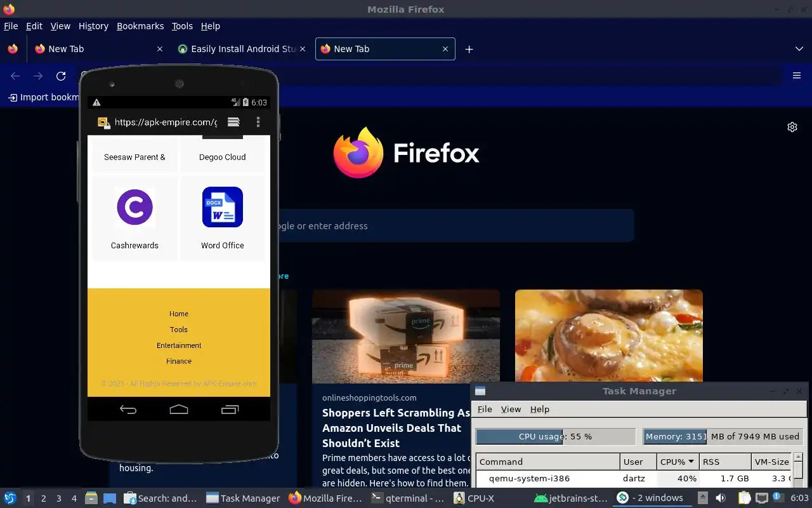
Task: Tap emulator Recent apps button
Action: click(x=230, y=410)
